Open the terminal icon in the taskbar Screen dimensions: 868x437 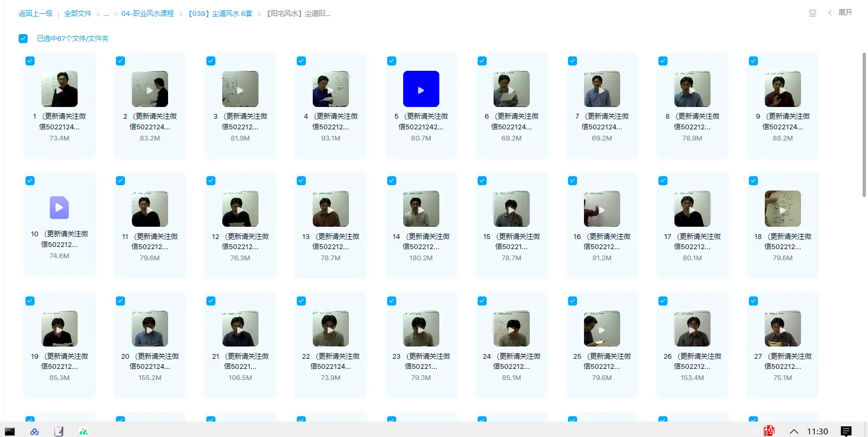tap(10, 431)
